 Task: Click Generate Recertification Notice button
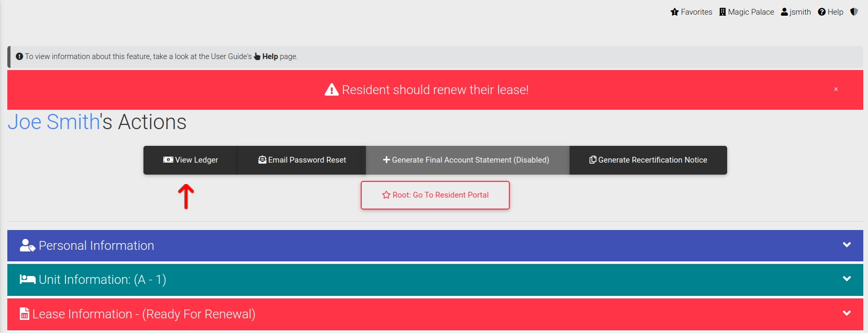[x=648, y=160]
